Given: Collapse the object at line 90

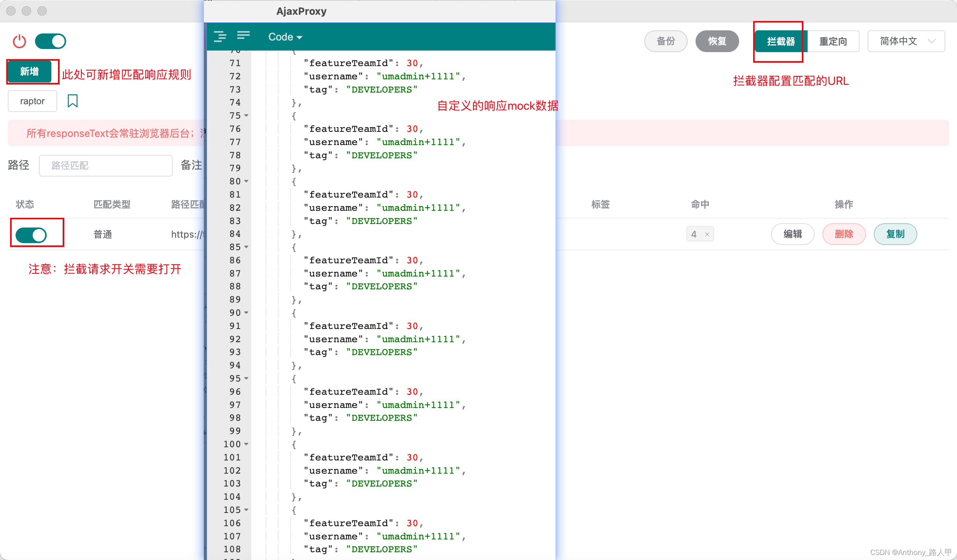Looking at the screenshot, I should point(246,313).
